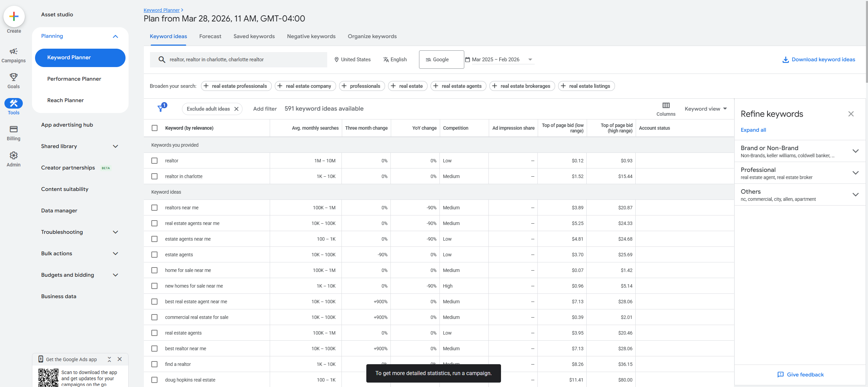This screenshot has width=868, height=387.
Task: Switch to the Forecast tab
Action: [210, 36]
